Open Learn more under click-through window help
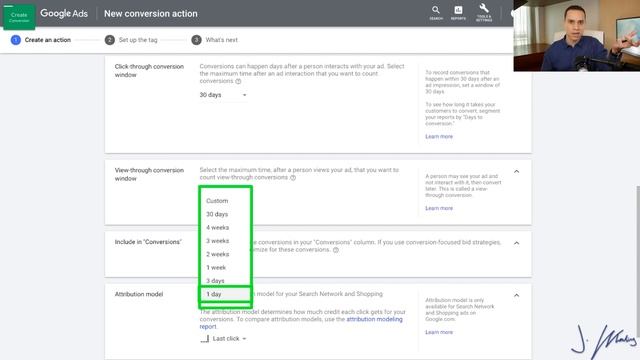This screenshot has width=640, height=360. [x=439, y=136]
